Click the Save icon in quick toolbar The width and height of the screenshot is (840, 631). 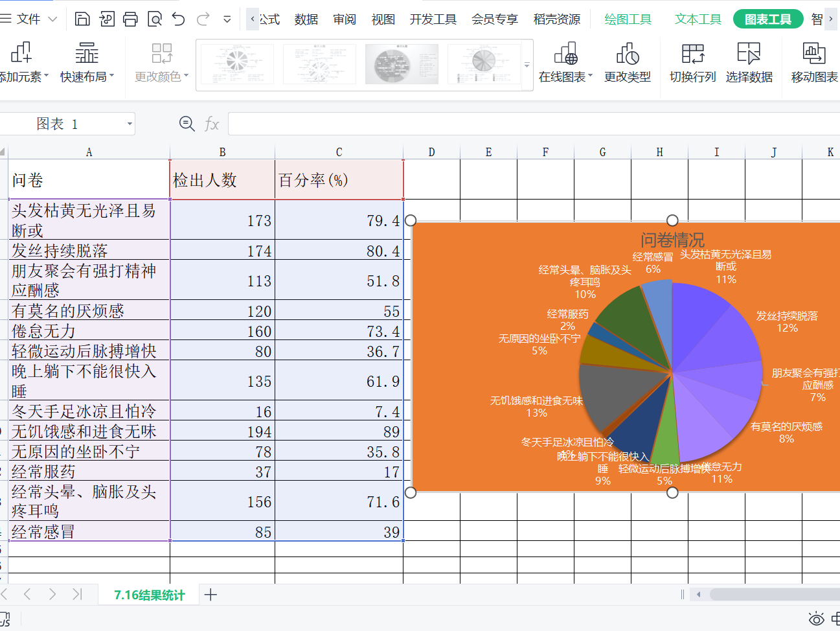[82, 19]
